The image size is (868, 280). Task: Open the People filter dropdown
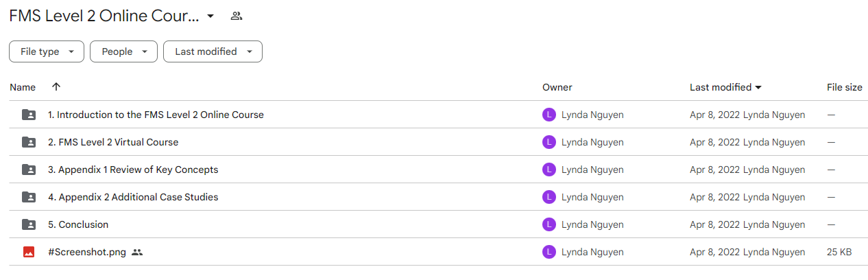(123, 51)
